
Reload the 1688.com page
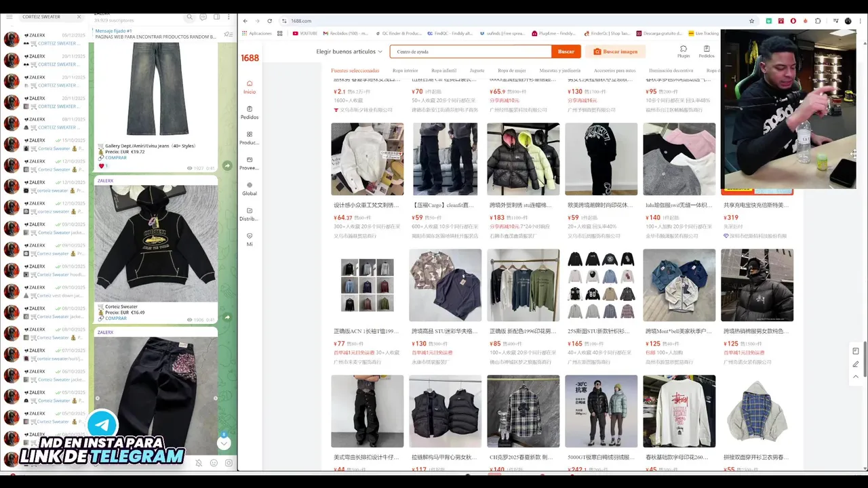pos(270,21)
